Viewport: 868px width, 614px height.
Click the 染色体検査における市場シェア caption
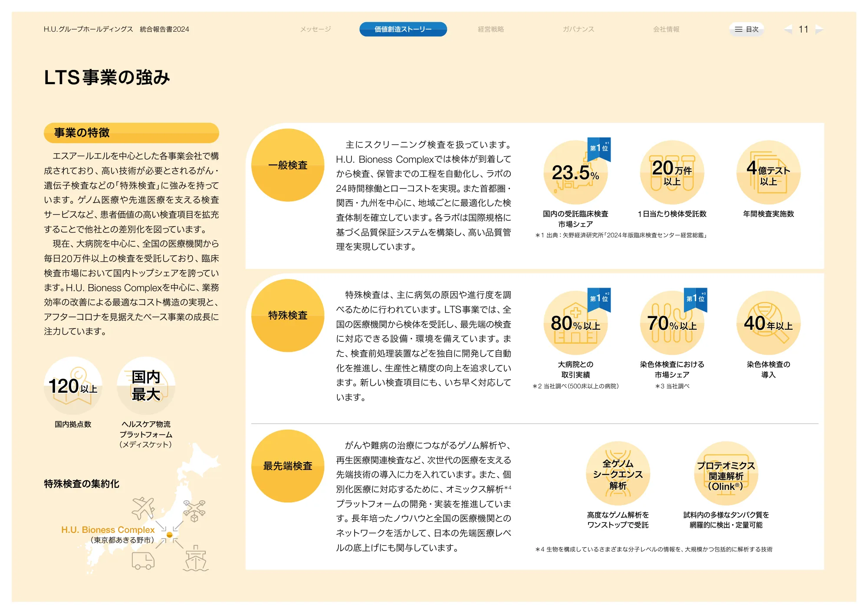pyautogui.click(x=672, y=370)
